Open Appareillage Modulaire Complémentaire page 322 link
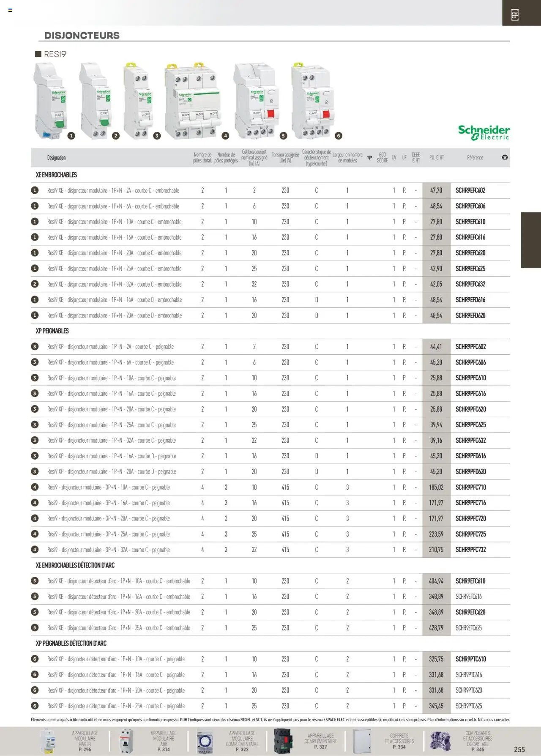The height and width of the screenshot is (756, 541). [x=242, y=741]
